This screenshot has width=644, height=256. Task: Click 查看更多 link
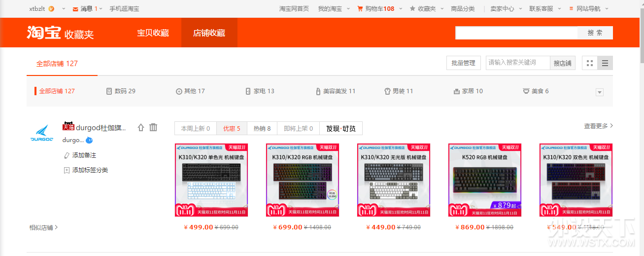[599, 126]
